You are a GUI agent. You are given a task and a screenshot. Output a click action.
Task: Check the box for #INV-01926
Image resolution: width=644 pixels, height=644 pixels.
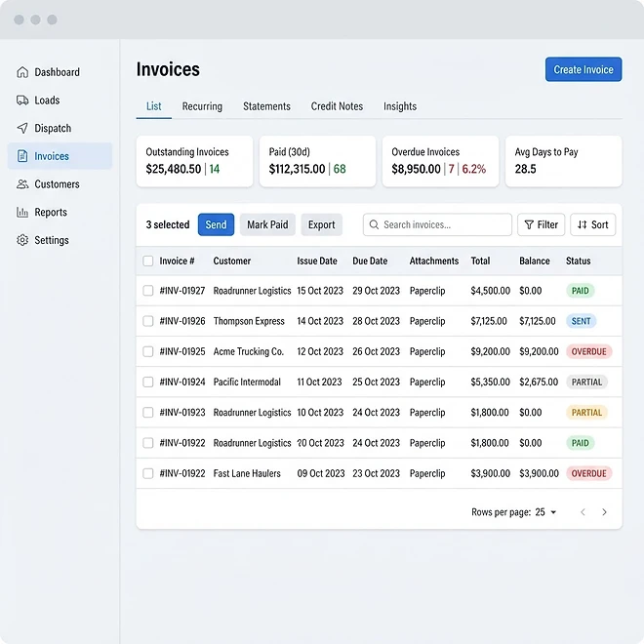pos(148,321)
